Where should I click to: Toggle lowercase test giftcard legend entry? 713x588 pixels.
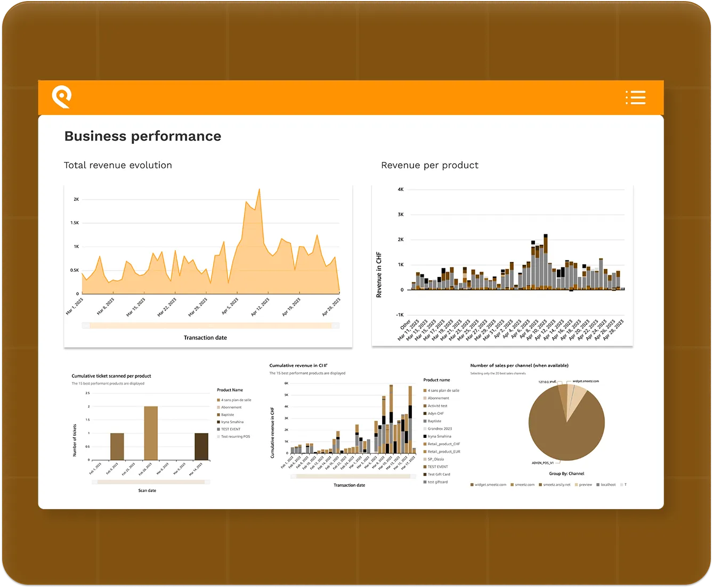[436, 482]
